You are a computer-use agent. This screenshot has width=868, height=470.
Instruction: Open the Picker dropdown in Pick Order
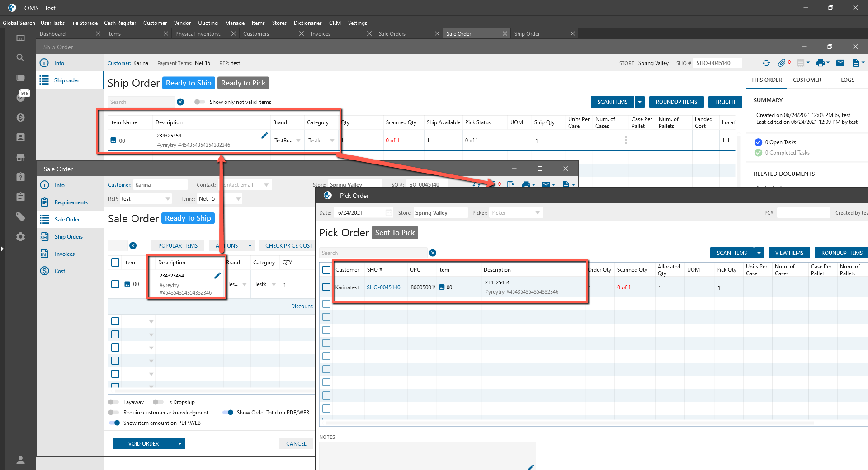coord(537,213)
